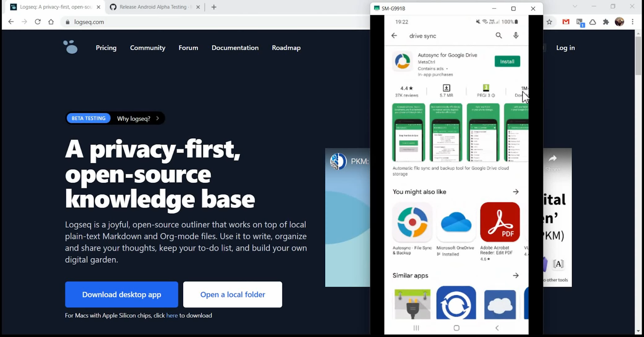
Task: Open first Autosync screenshot thumbnail
Action: tap(409, 132)
